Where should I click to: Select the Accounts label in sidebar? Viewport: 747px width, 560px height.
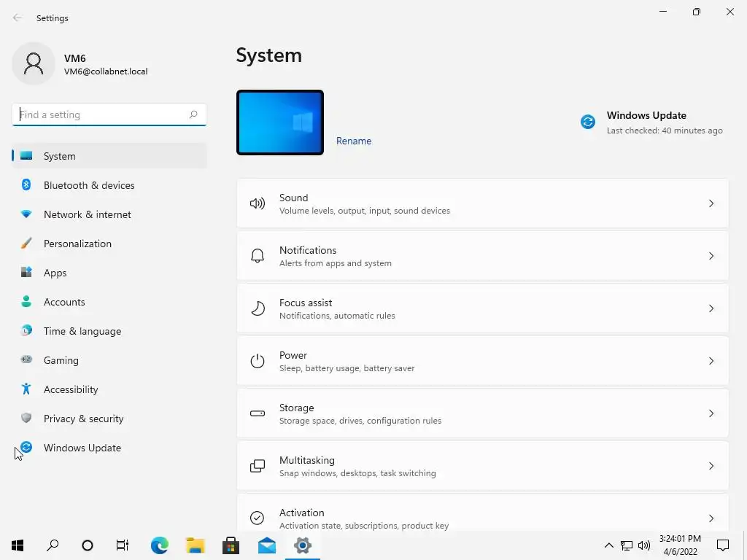point(64,302)
